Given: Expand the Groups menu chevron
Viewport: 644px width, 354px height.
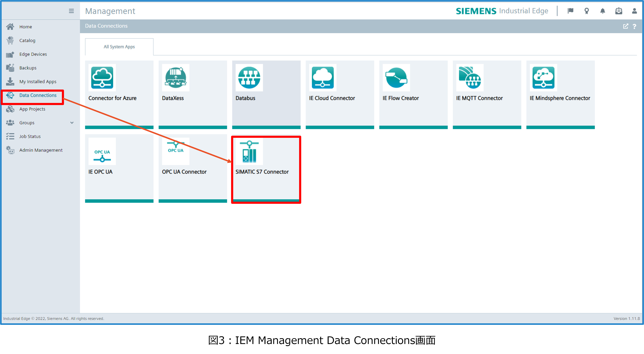Looking at the screenshot, I should tap(72, 123).
